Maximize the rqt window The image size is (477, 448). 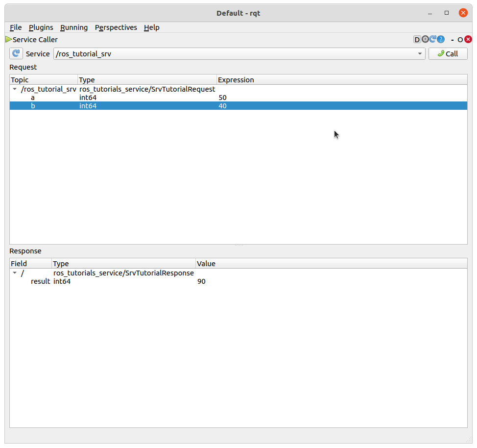447,13
